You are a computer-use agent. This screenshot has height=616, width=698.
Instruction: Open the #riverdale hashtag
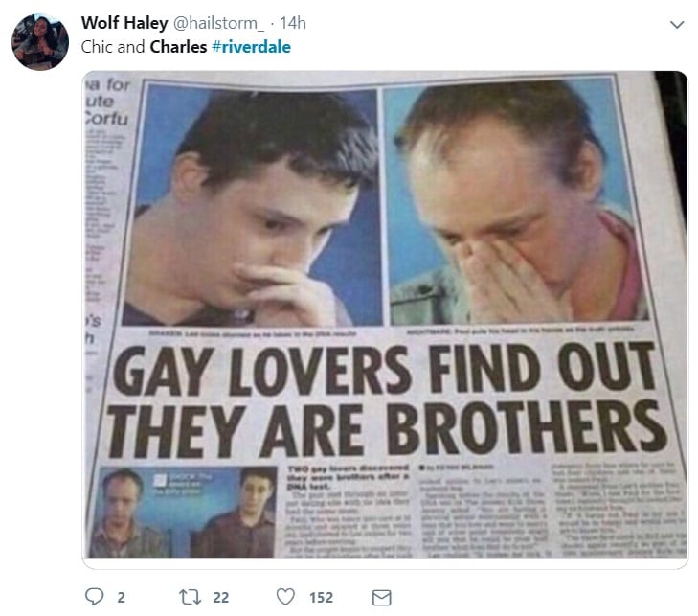[252, 47]
